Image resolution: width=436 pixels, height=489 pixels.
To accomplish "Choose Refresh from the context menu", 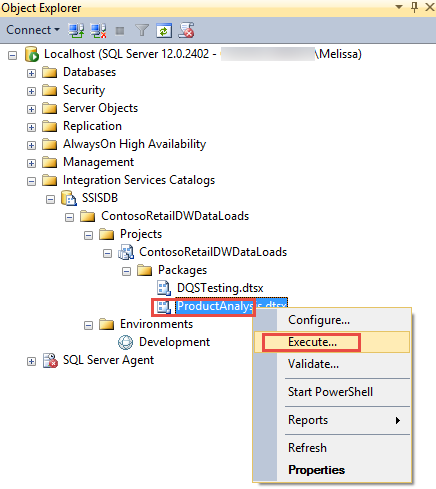I will click(x=332, y=448).
